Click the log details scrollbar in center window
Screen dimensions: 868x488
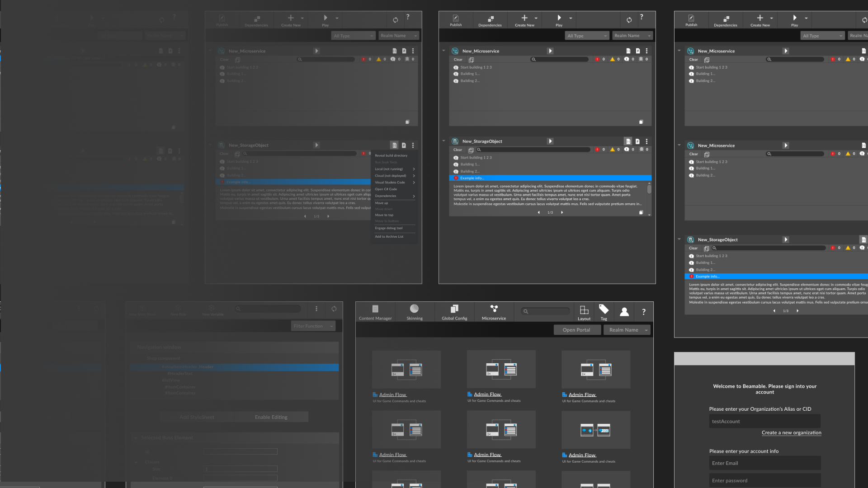click(649, 190)
